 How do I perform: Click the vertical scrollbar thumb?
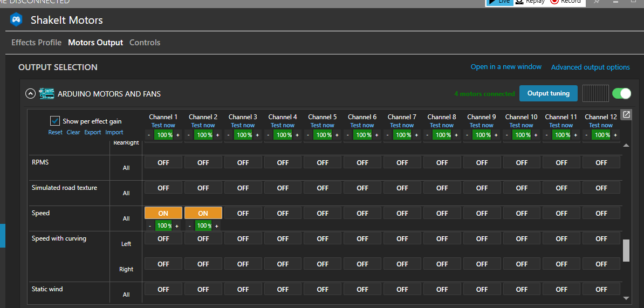626,250
